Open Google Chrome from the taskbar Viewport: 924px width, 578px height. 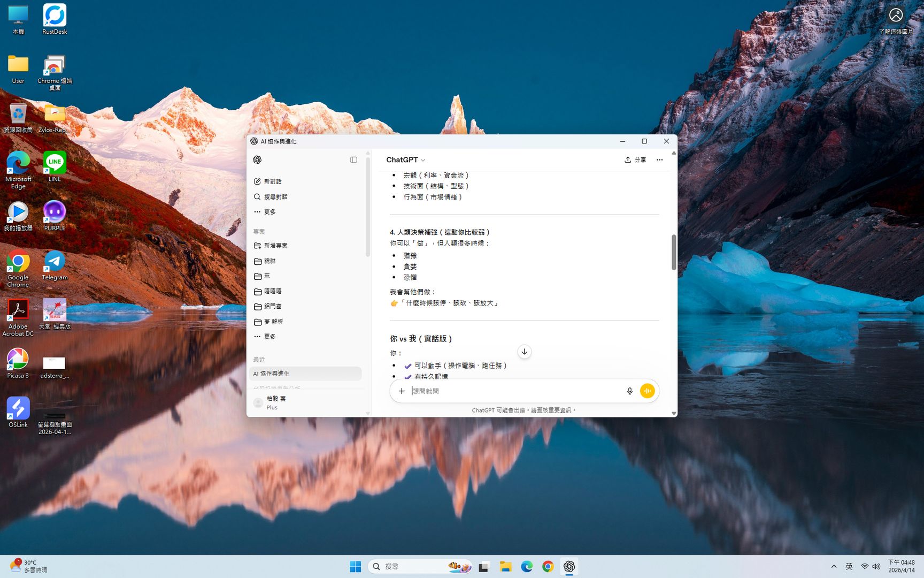(x=548, y=567)
